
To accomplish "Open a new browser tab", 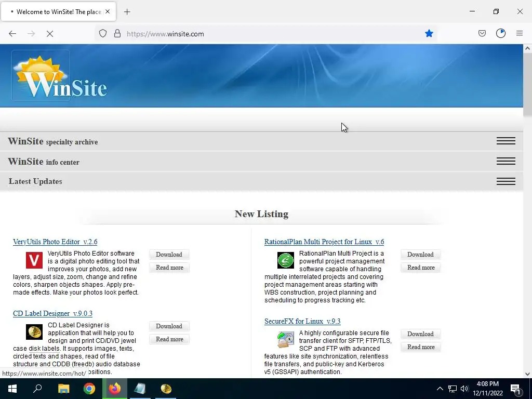I will 127,12.
